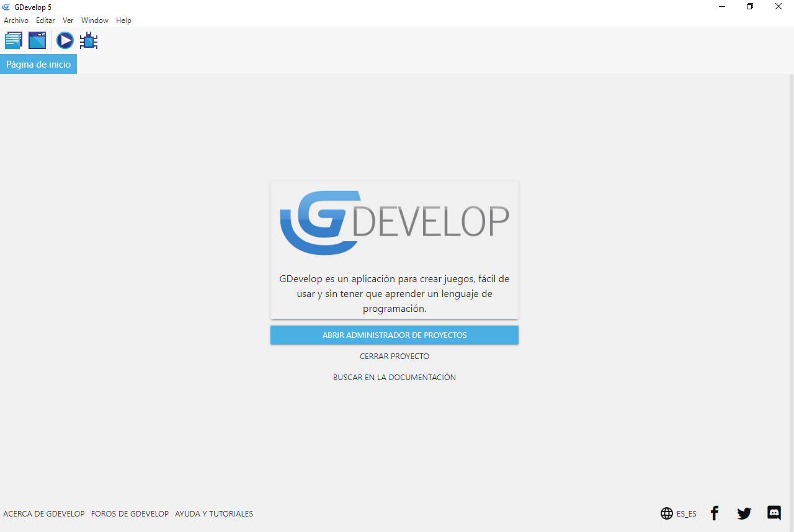The height and width of the screenshot is (532, 794).
Task: Click Abrir Administrador de Proyectos button
Action: pyautogui.click(x=395, y=335)
